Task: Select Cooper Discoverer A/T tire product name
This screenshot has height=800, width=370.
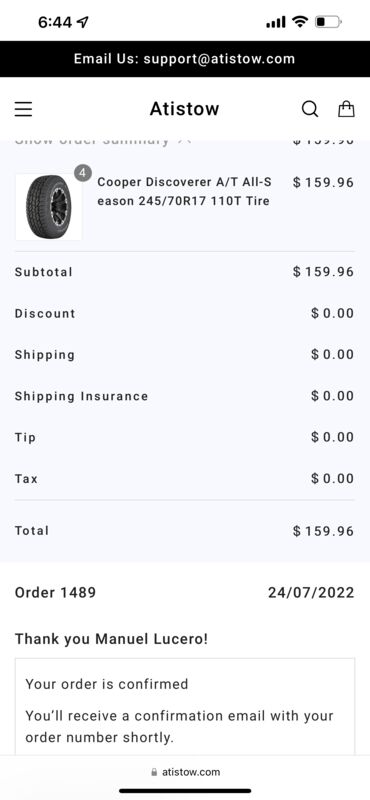Action: [184, 191]
